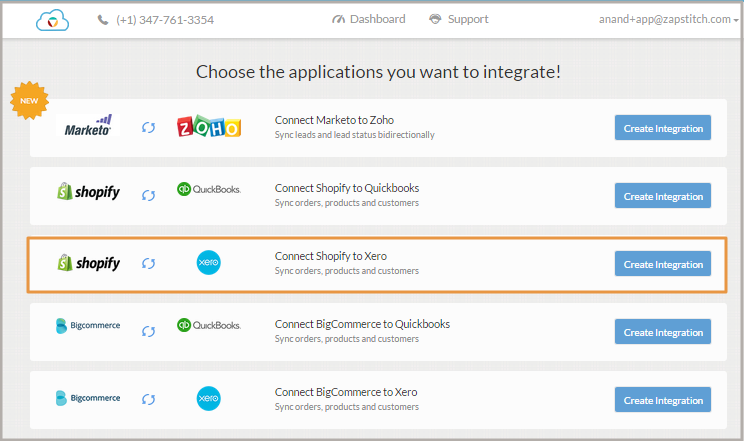Viewport: 744px width, 441px height.
Task: Click sync description under Connect Shopify to Xero
Action: pos(347,271)
